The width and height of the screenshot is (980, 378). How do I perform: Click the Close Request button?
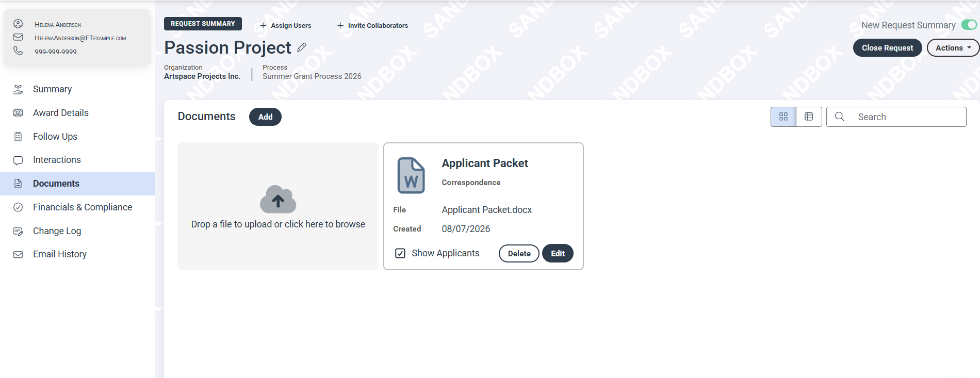coord(887,48)
